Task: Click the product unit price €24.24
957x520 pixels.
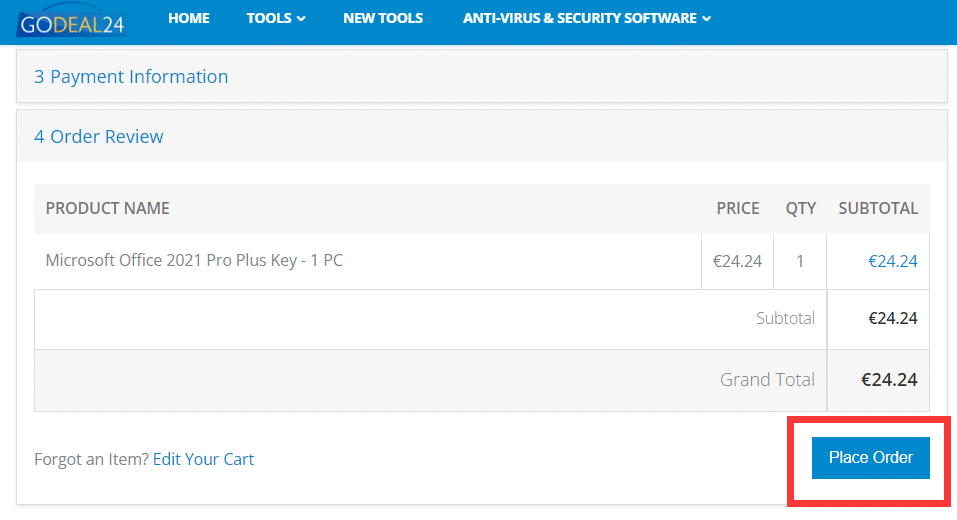Action: click(737, 262)
